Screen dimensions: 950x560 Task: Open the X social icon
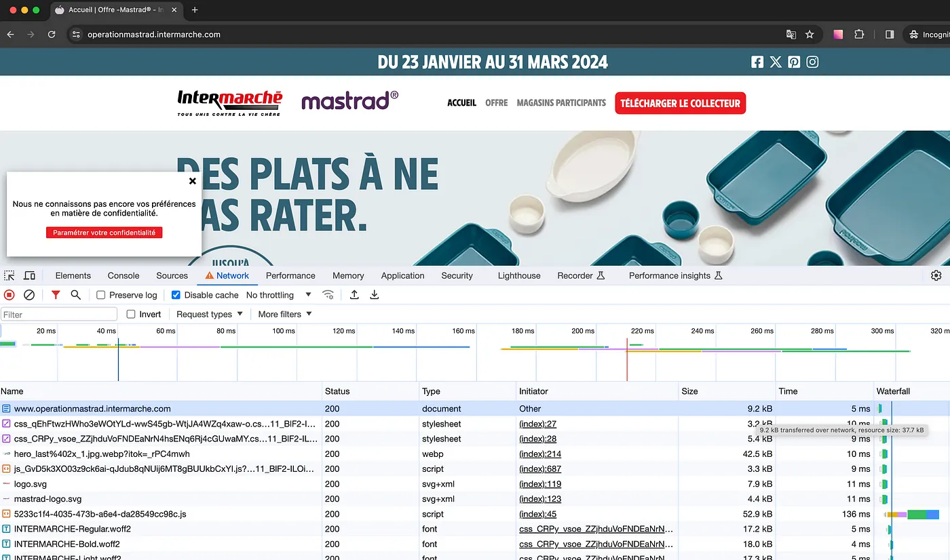tap(776, 62)
